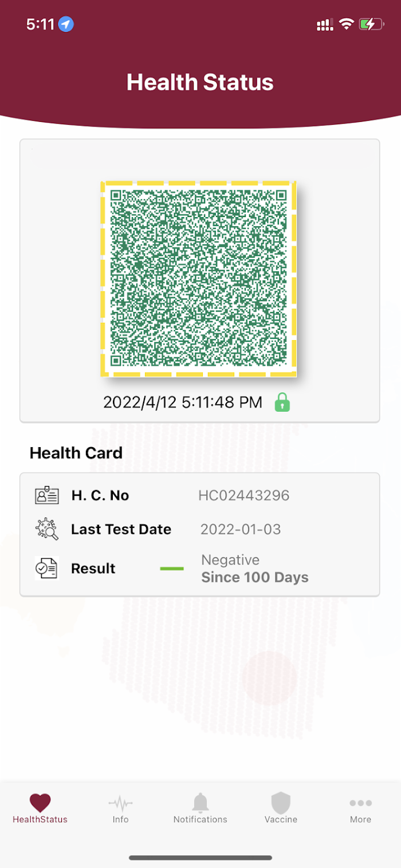Open the Notifications tab
This screenshot has height=868, width=401.
[200, 808]
